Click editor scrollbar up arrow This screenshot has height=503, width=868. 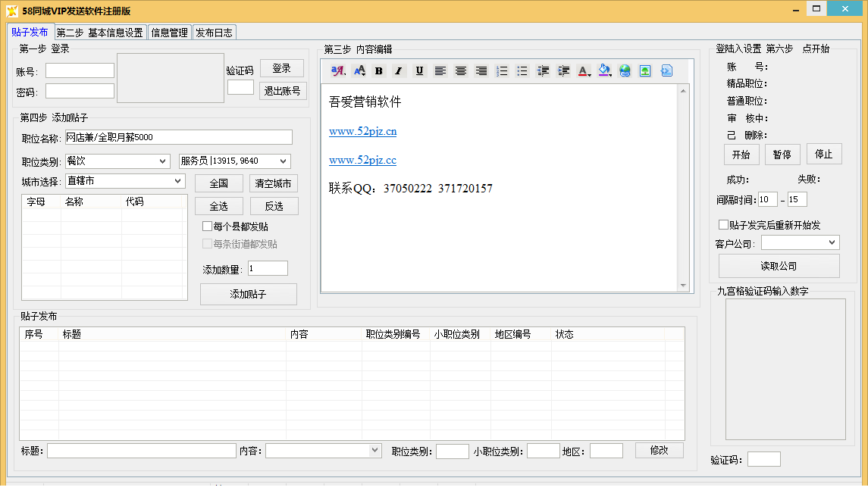[x=683, y=91]
